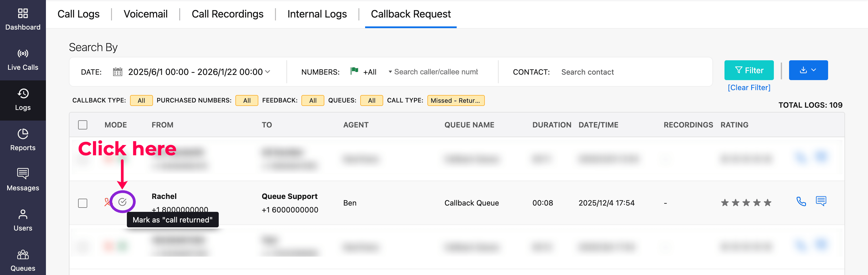The height and width of the screenshot is (275, 868).
Task: Switch to the Call Recordings tab
Action: (227, 14)
